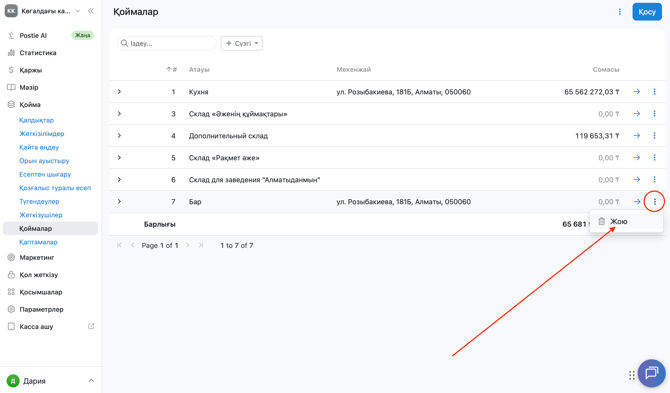Open three-dot menu for Кухня row
This screenshot has height=393, width=670.
pos(654,92)
